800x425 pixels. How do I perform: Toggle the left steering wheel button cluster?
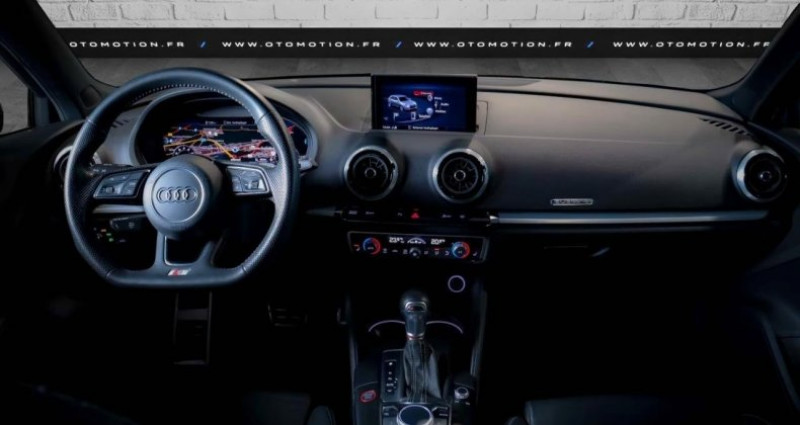[119, 184]
